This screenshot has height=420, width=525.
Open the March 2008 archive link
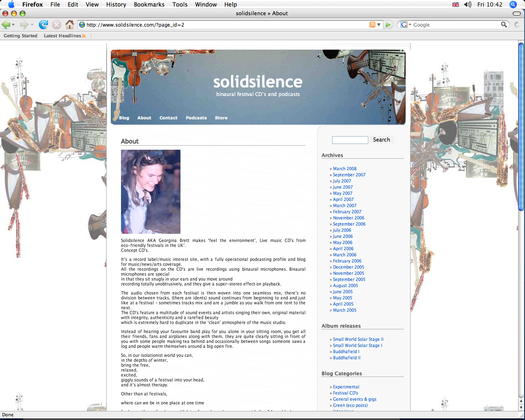point(345,169)
